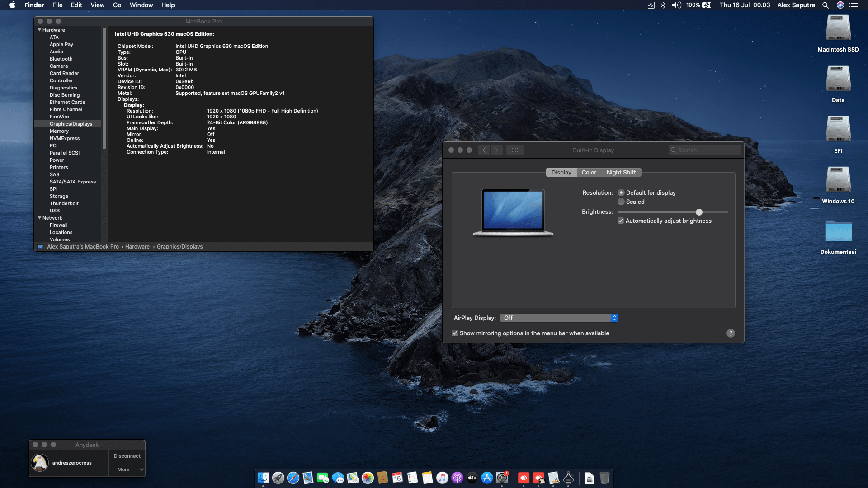
Task: Switch to the Night Shift tab
Action: 621,172
